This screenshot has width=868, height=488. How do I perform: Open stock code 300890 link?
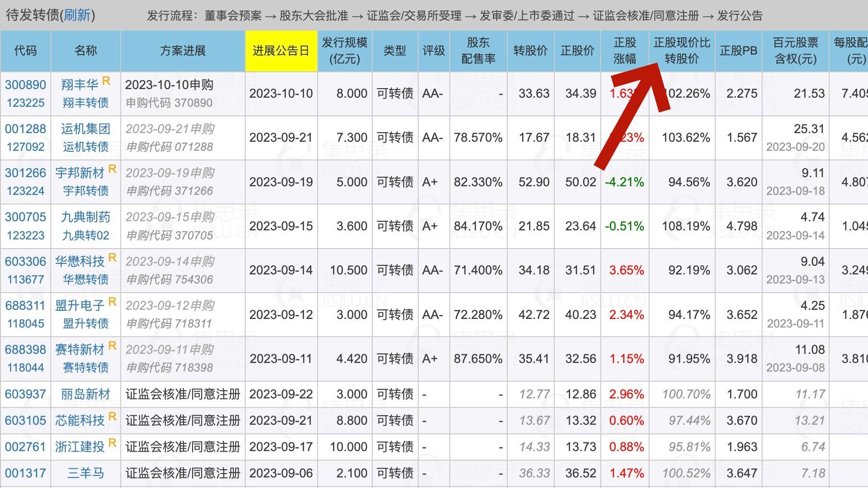tap(25, 83)
